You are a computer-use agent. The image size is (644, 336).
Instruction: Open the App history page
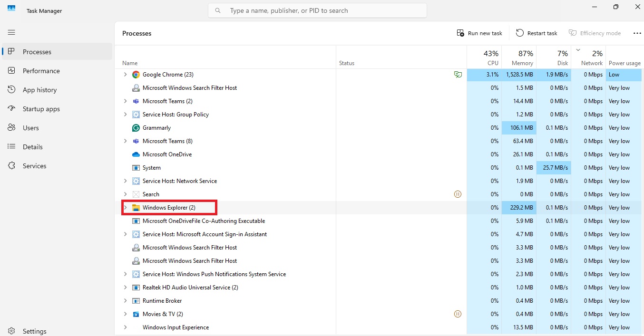57,90
